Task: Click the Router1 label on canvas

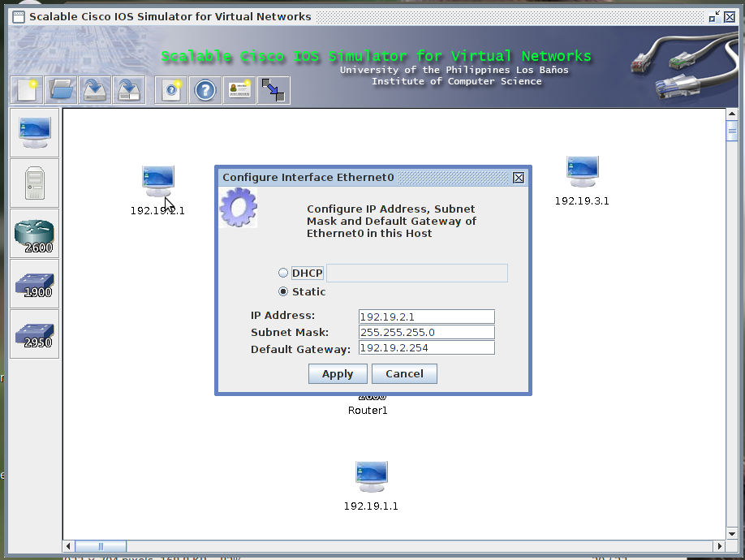Action: [x=368, y=411]
